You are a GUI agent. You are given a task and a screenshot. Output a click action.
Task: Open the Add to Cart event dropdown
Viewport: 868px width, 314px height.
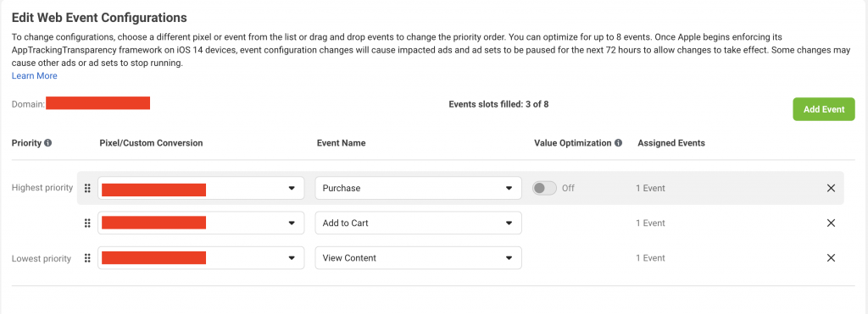tap(419, 223)
